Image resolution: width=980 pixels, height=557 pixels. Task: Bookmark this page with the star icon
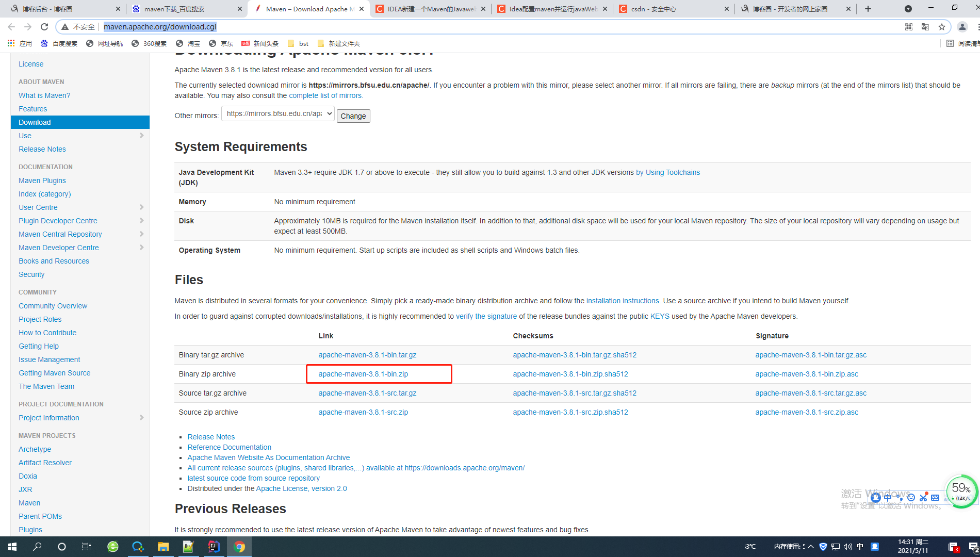coord(942,27)
